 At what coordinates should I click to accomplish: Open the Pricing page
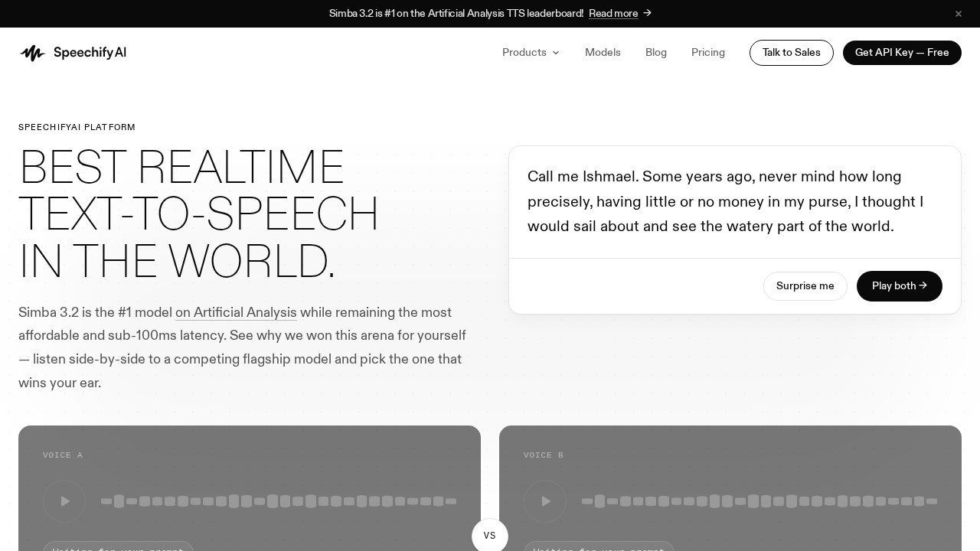coord(708,53)
